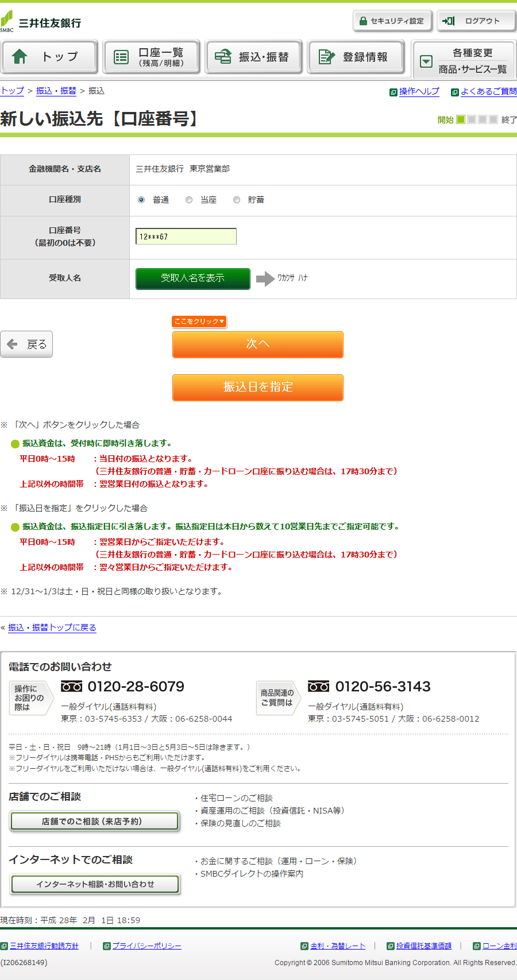Go back with the 戻る button
Viewport: 517px width, 980px height.
click(x=26, y=344)
